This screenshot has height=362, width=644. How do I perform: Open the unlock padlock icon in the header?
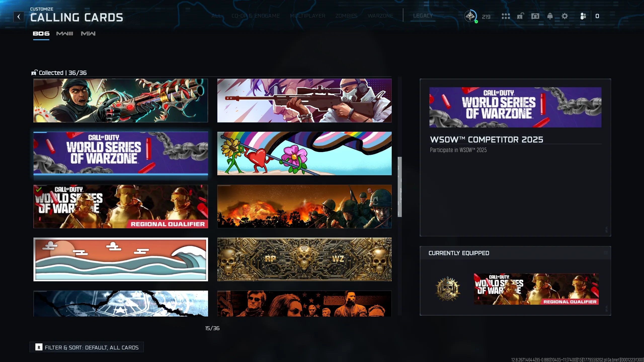(x=520, y=16)
